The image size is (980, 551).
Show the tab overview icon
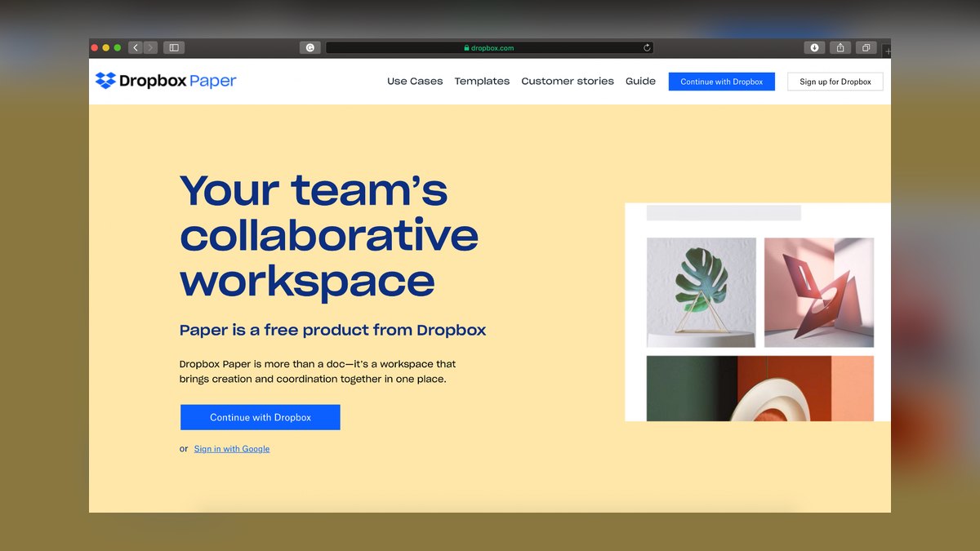coord(866,47)
